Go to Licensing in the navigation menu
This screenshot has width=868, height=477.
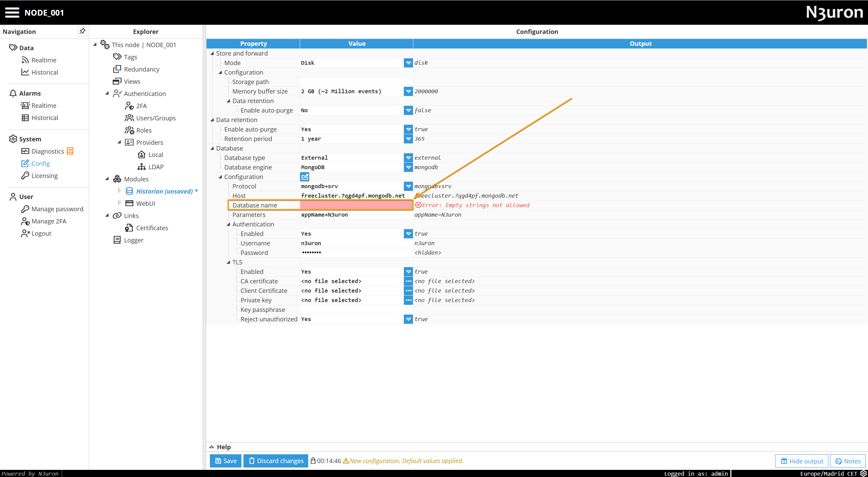point(44,176)
